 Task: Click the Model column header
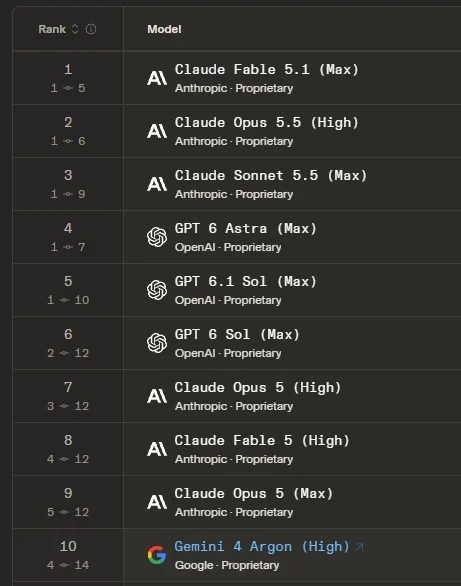[164, 29]
